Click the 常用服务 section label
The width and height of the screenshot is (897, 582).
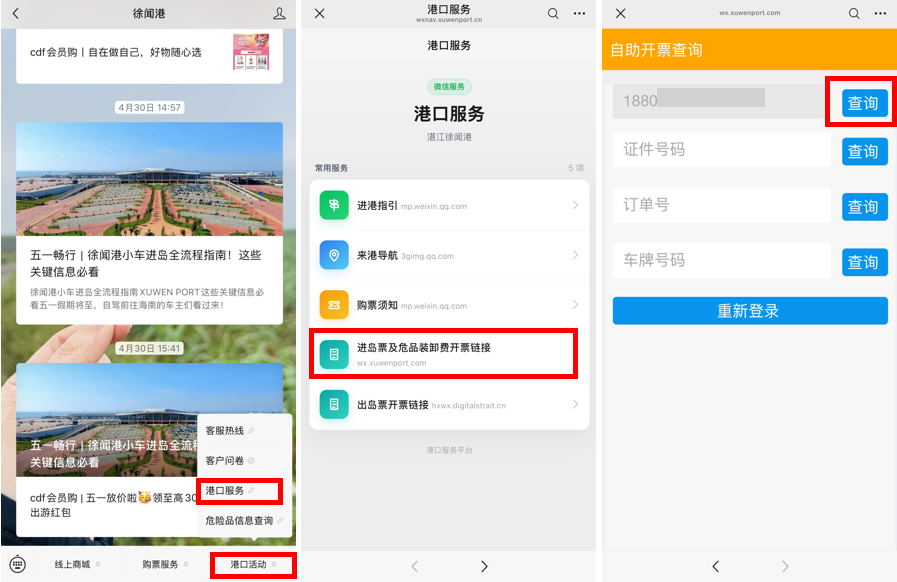coord(331,168)
